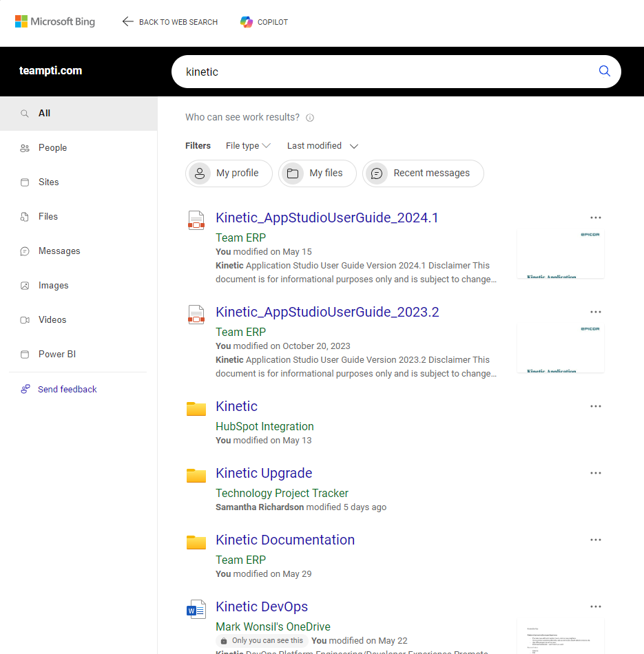Screen dimensions: 644x654
Task: Click the Recent messages button
Action: pyautogui.click(x=423, y=173)
